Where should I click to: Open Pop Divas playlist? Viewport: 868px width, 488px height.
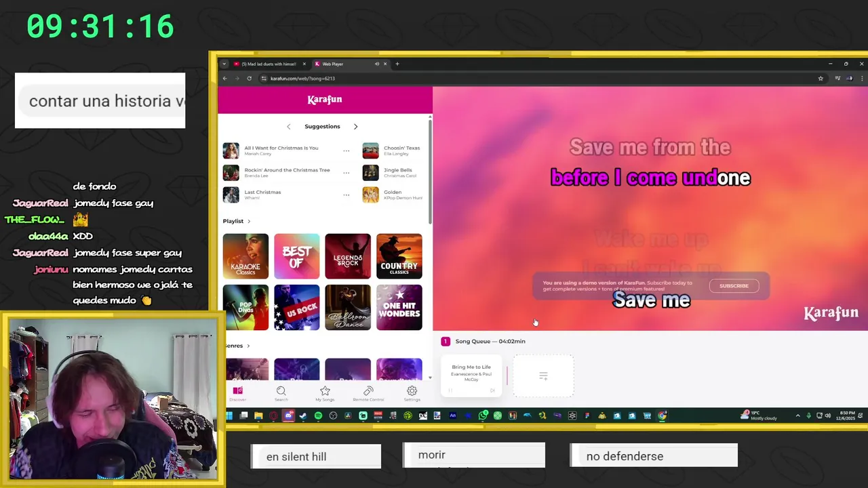pos(245,307)
